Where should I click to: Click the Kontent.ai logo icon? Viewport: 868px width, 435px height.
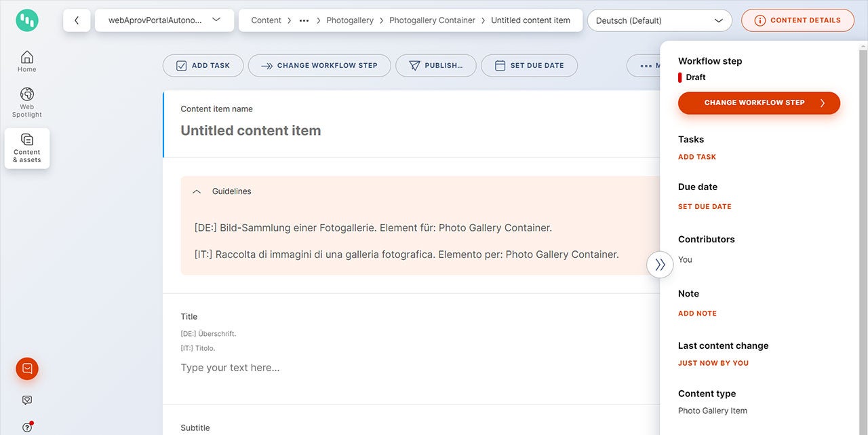27,20
